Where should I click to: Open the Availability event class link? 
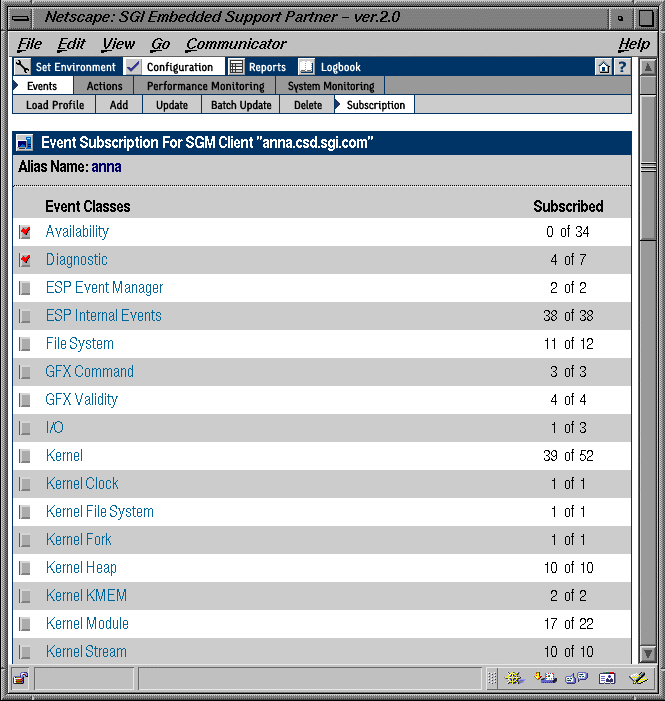click(x=77, y=232)
